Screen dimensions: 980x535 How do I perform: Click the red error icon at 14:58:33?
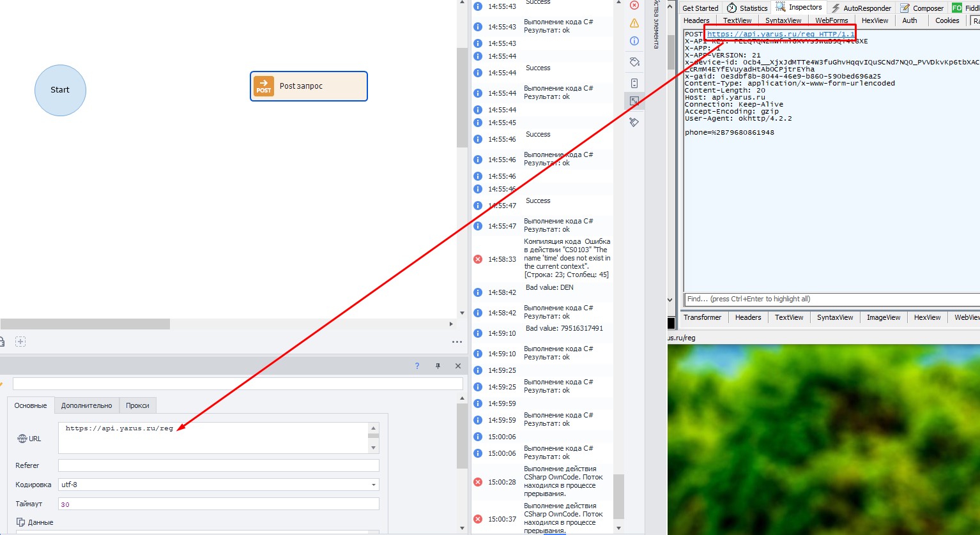477,259
